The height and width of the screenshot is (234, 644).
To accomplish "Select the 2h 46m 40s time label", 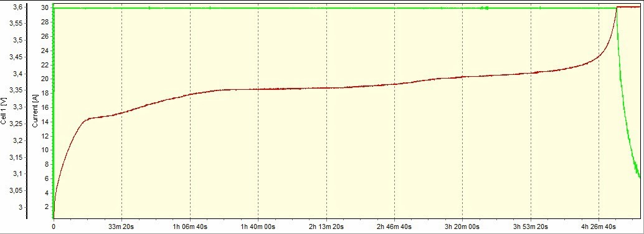I will (x=394, y=227).
